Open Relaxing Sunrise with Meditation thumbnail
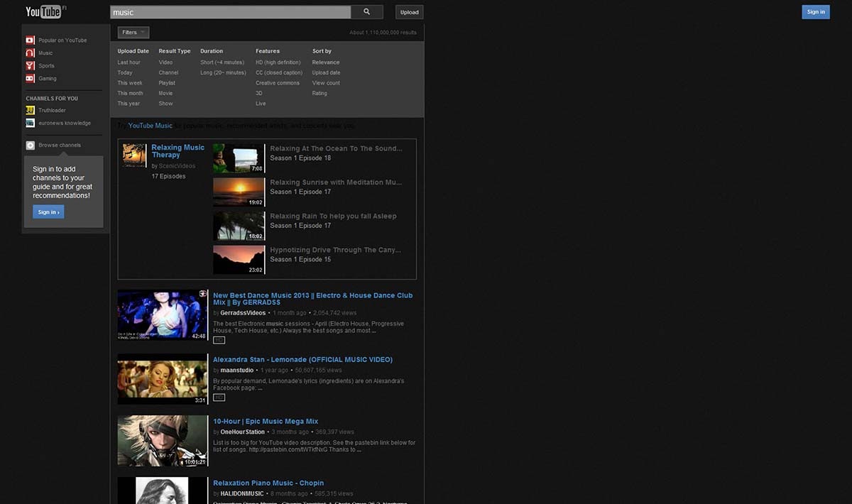This screenshot has height=504, width=852. [x=239, y=192]
